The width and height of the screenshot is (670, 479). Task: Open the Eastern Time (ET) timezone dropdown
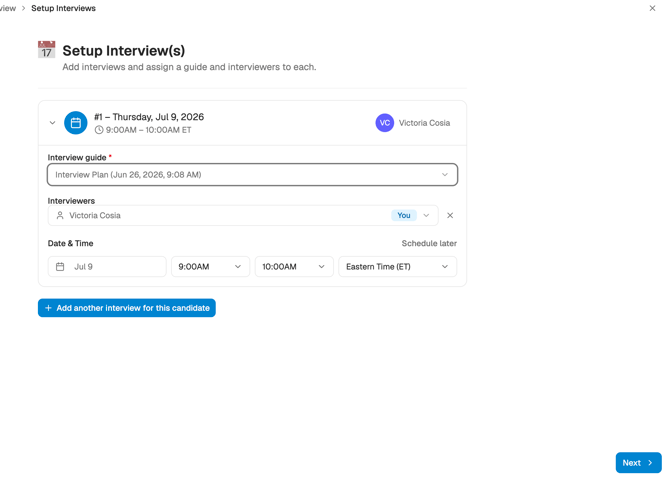[397, 267]
